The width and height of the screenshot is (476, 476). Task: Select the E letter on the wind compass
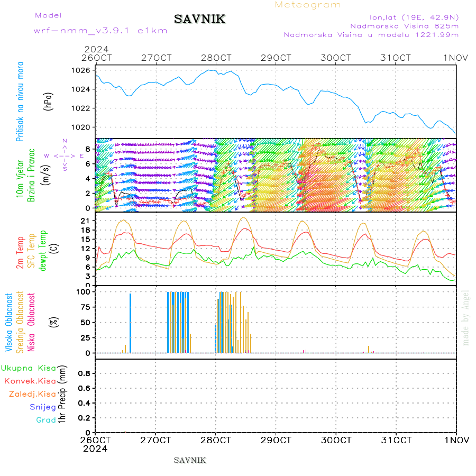click(x=81, y=155)
